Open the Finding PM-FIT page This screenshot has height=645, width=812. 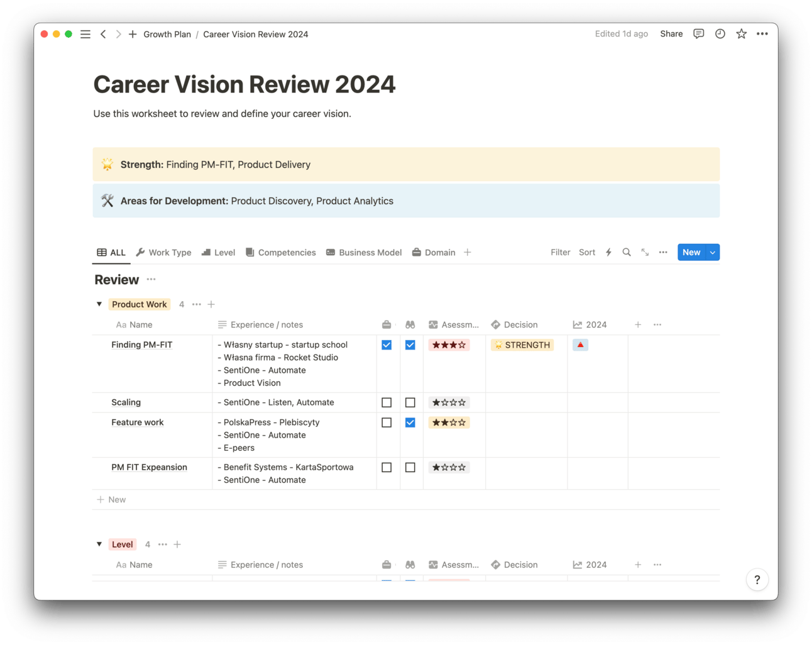point(142,345)
